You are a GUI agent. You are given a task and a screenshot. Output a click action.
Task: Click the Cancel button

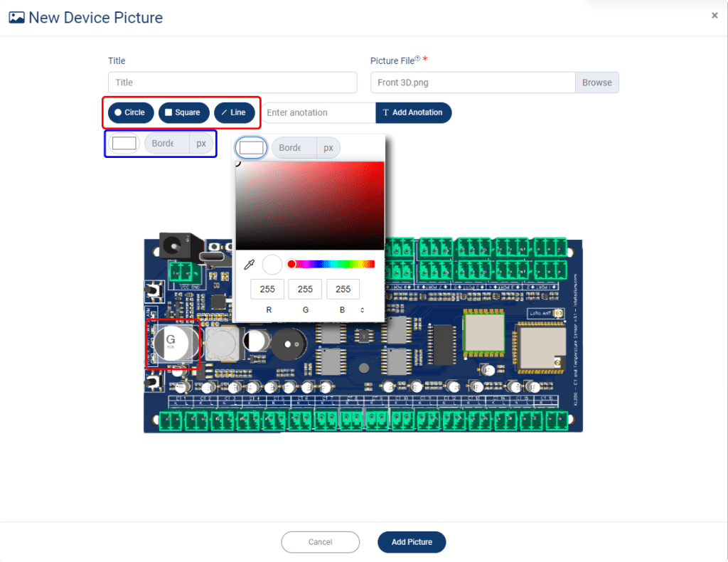coord(320,542)
